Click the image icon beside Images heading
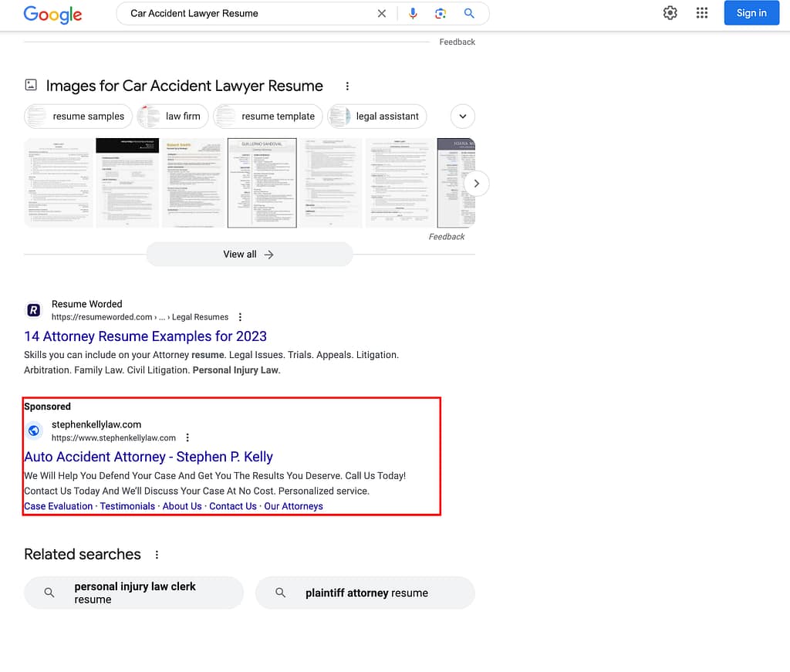The height and width of the screenshot is (672, 790). [x=31, y=85]
